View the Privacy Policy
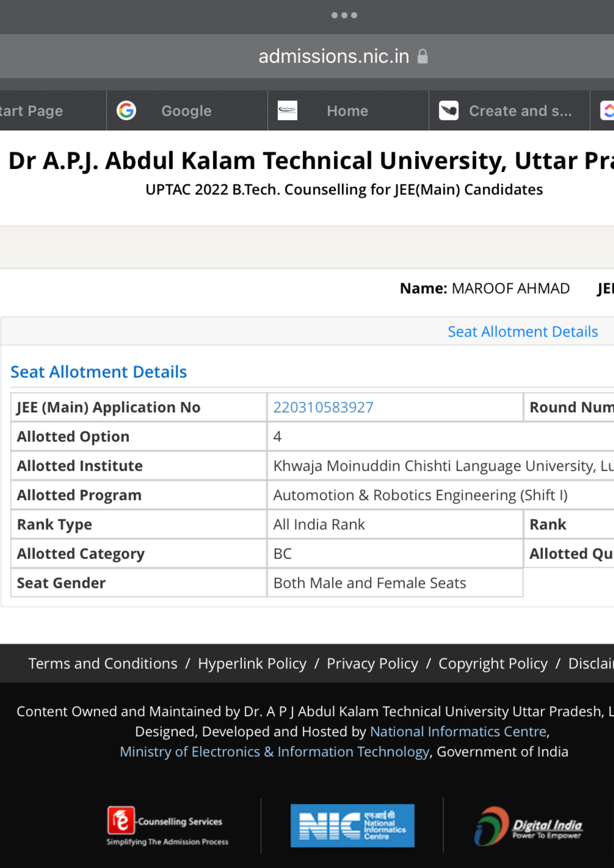The width and height of the screenshot is (614, 868). click(372, 663)
